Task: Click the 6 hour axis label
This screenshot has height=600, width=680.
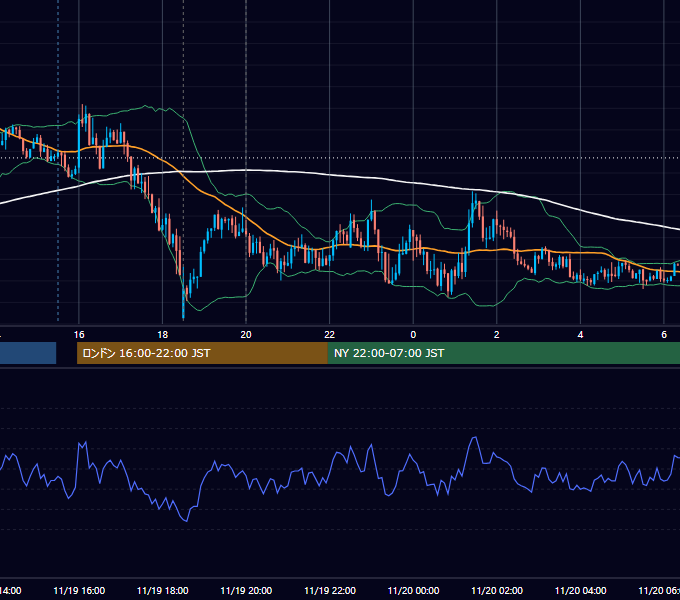Action: coord(664,335)
